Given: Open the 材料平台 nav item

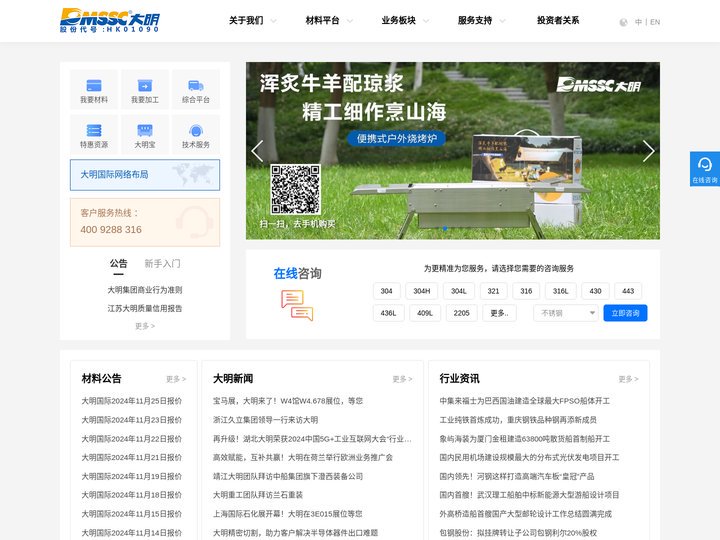Looking at the screenshot, I should 322,21.
